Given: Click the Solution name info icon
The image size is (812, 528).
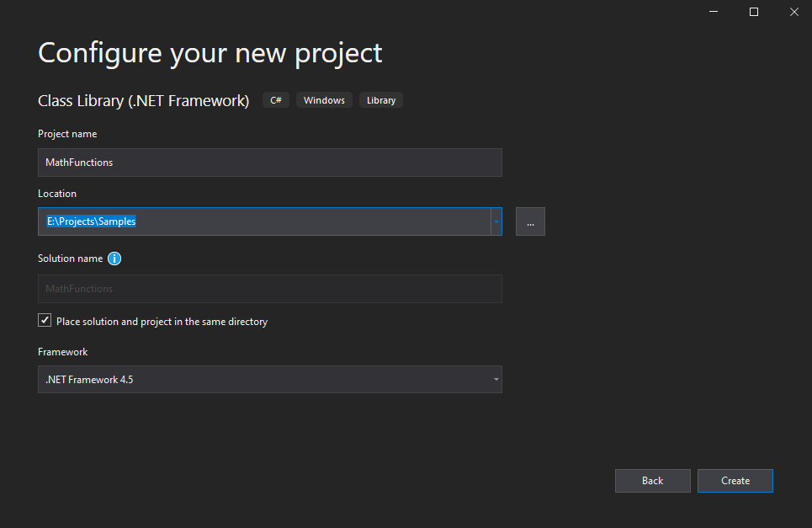Looking at the screenshot, I should tap(114, 259).
